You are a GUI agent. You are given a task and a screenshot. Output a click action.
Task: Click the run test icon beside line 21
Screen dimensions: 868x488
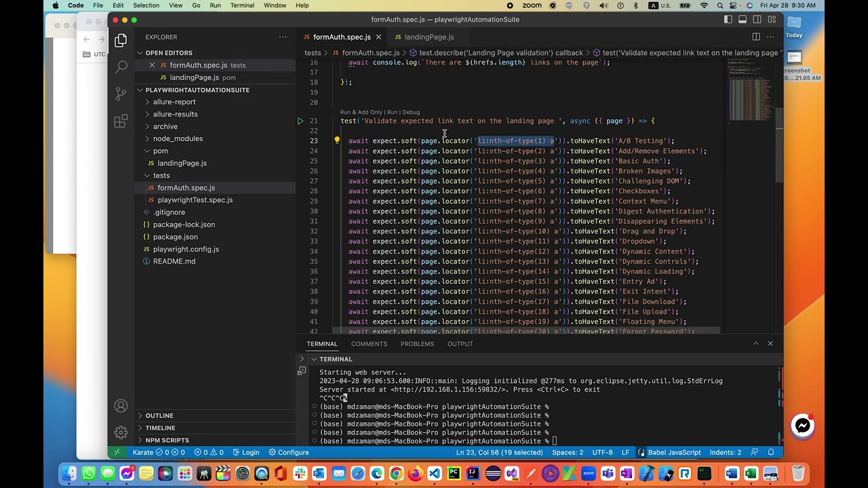point(300,121)
